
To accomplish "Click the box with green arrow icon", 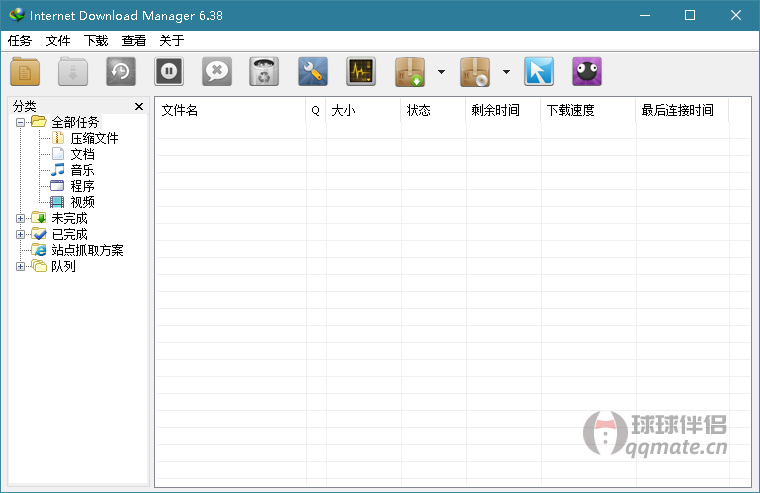I will pyautogui.click(x=411, y=72).
